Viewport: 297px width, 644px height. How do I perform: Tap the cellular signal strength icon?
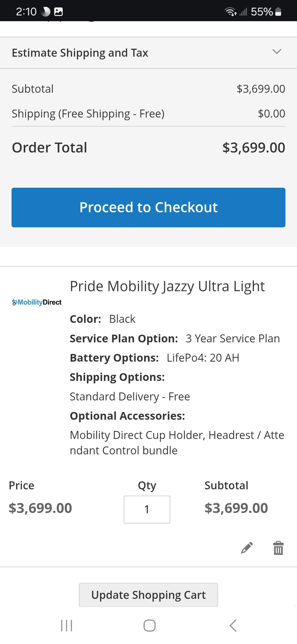point(243,12)
